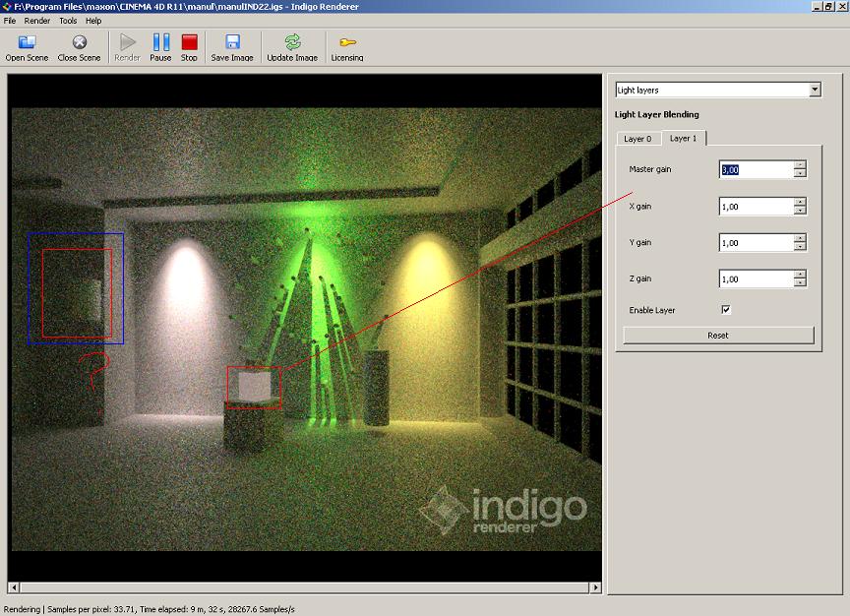Increase Z gain with the up spinner
The width and height of the screenshot is (850, 616).
(800, 275)
